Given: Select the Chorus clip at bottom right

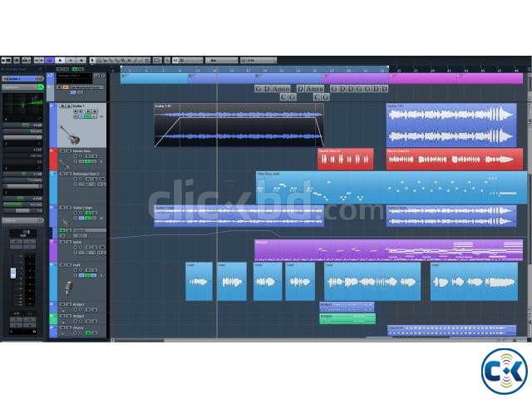Looking at the screenshot, I should (x=451, y=331).
